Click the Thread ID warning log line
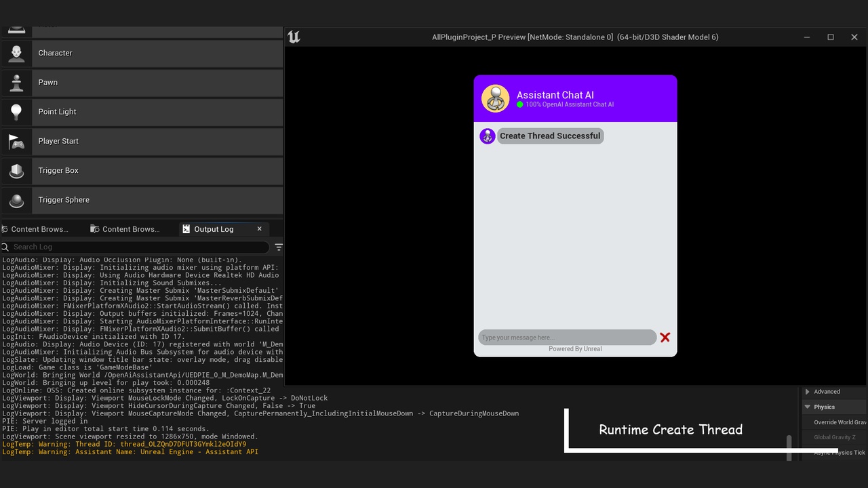This screenshot has width=868, height=488. (124, 445)
